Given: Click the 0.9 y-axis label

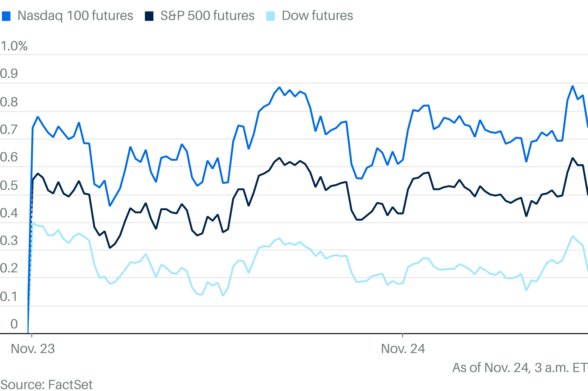Looking at the screenshot, I should (9, 74).
